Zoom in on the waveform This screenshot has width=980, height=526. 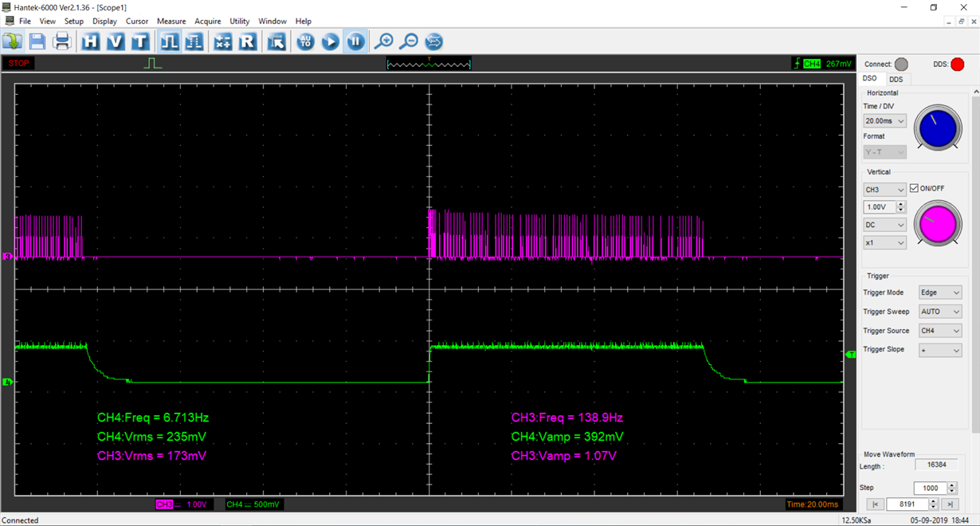tap(384, 41)
